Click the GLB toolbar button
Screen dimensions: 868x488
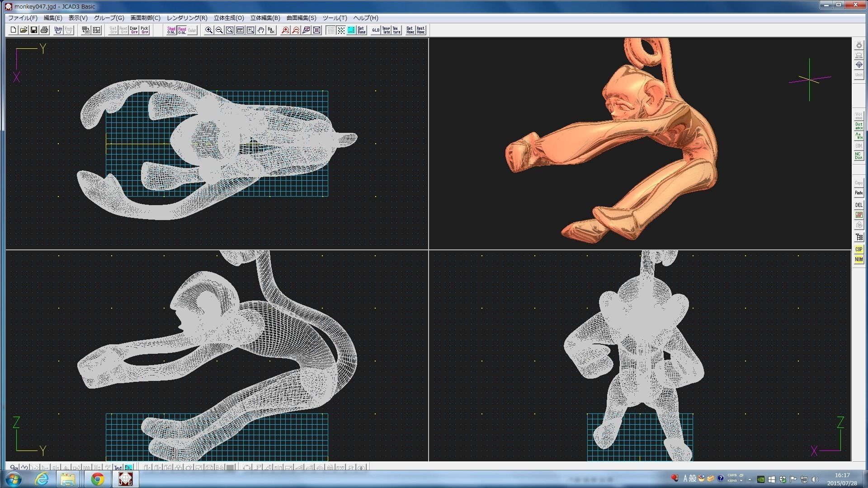click(376, 30)
